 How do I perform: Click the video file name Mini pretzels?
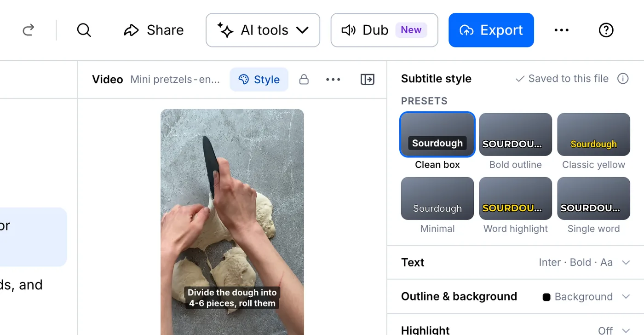(175, 80)
